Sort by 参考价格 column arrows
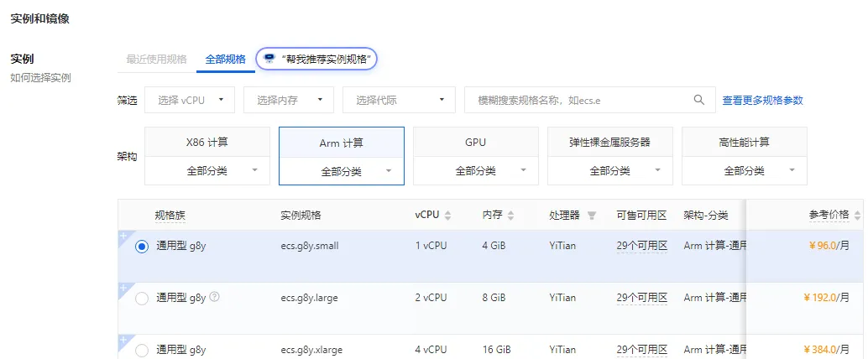 (x=857, y=216)
